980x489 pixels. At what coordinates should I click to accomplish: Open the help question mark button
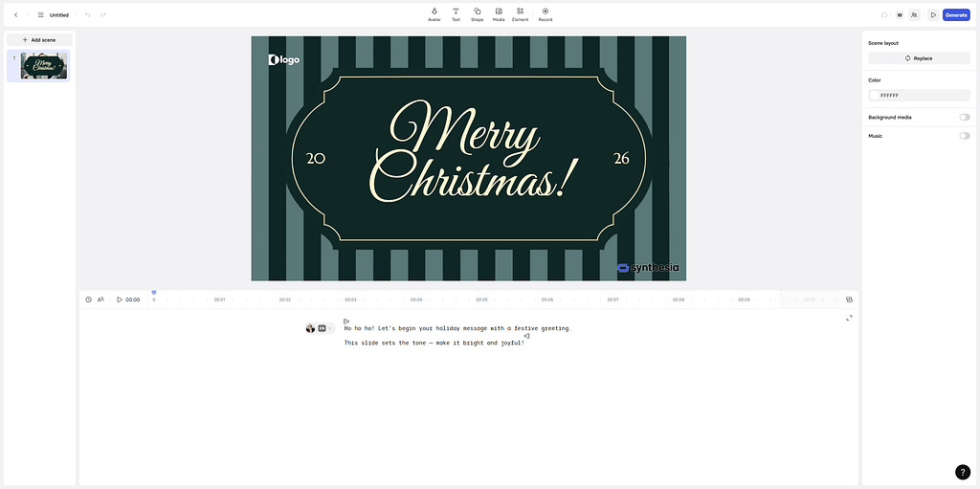point(963,472)
